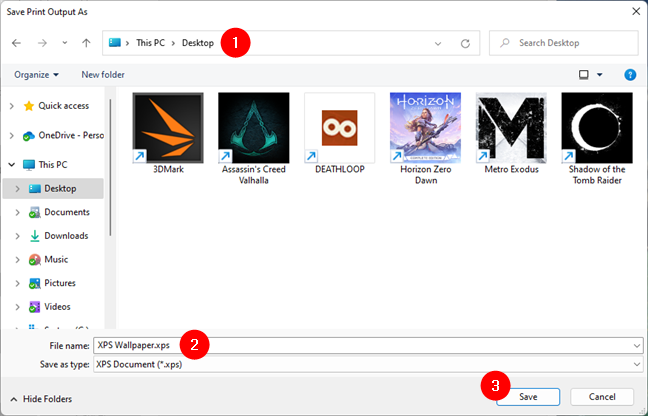Open the address bar history dropdown
The image size is (648, 416).
point(438,43)
